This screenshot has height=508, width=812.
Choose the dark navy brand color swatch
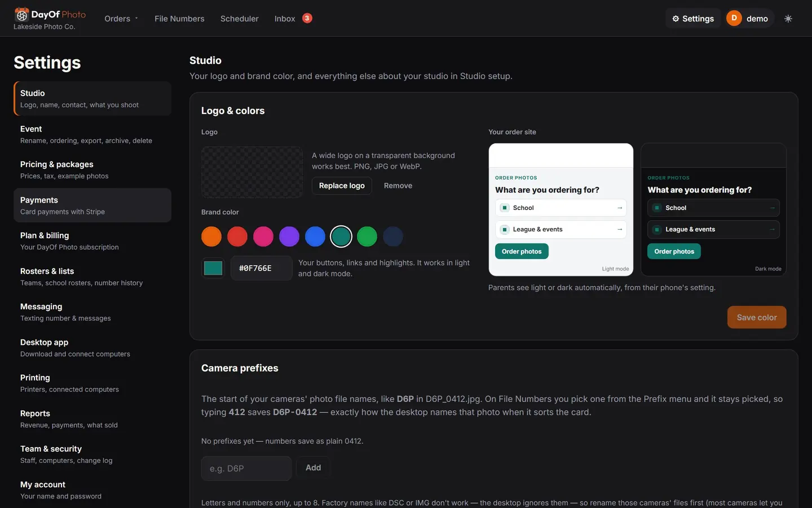coord(393,237)
